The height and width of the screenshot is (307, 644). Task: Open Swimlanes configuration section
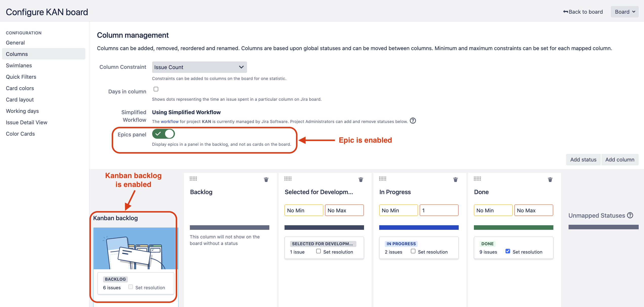tap(19, 66)
